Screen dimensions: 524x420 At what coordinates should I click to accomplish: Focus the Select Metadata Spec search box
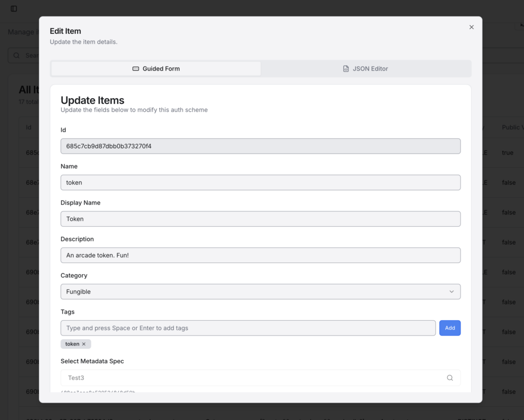pos(253,378)
